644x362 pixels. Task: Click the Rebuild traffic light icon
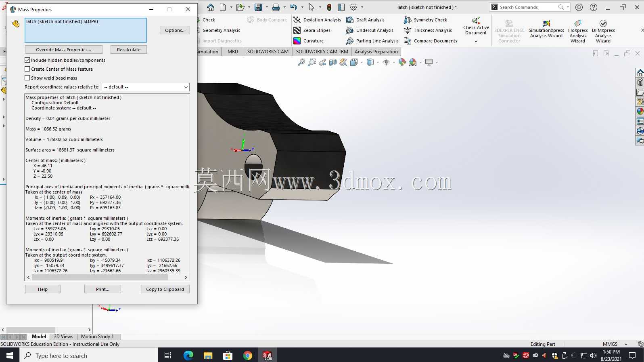click(x=329, y=7)
